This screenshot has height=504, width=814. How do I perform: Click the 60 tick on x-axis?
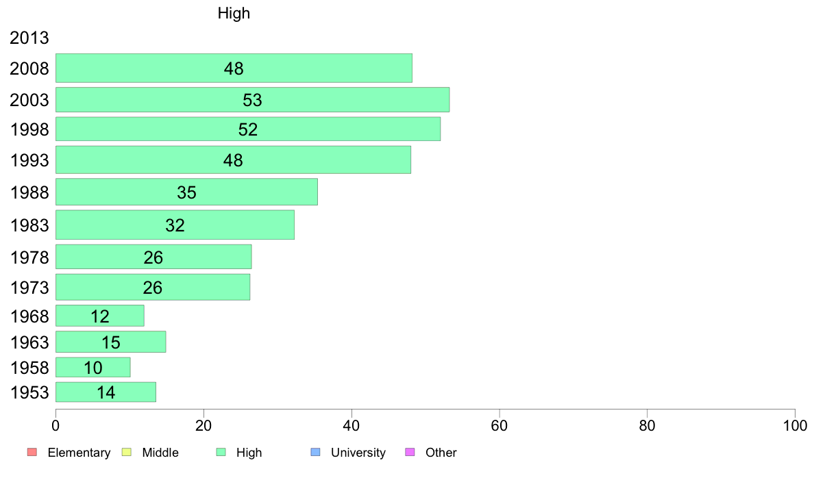coord(500,426)
